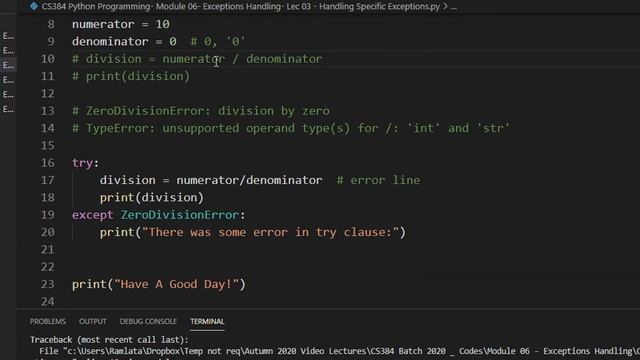Switch to the OUTPUT panel tab
640x360 pixels.
pos(93,321)
